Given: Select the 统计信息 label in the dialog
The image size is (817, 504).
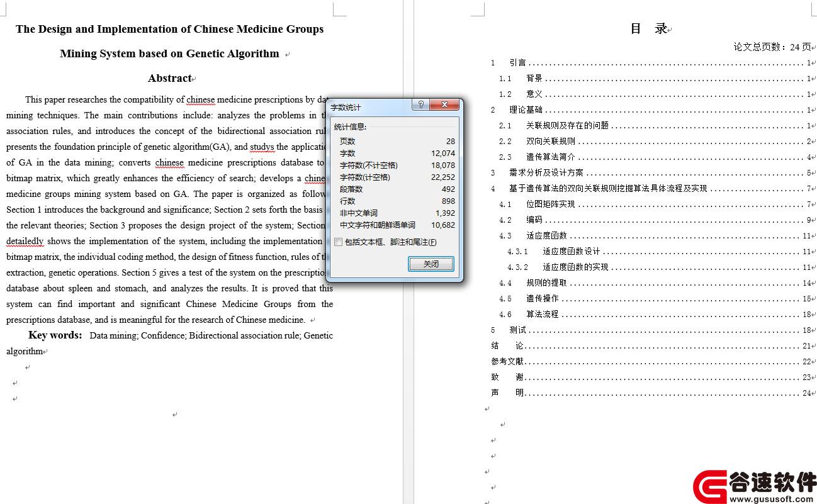Looking at the screenshot, I should 350,127.
